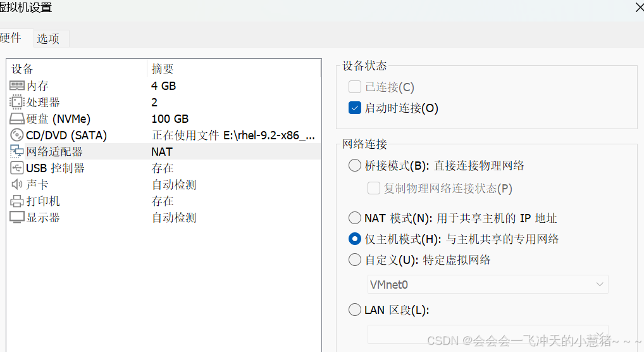The width and height of the screenshot is (644, 352).
Task: Click the E:\rhel-9.2-x86 file summary
Action: [x=233, y=135]
